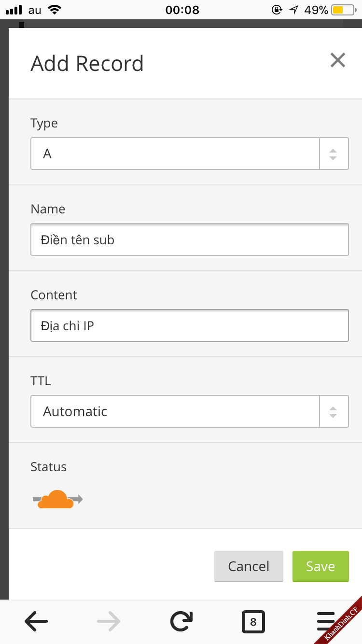Viewport: 362px width, 644px height.
Task: Close the Add Record dialog
Action: [x=337, y=60]
